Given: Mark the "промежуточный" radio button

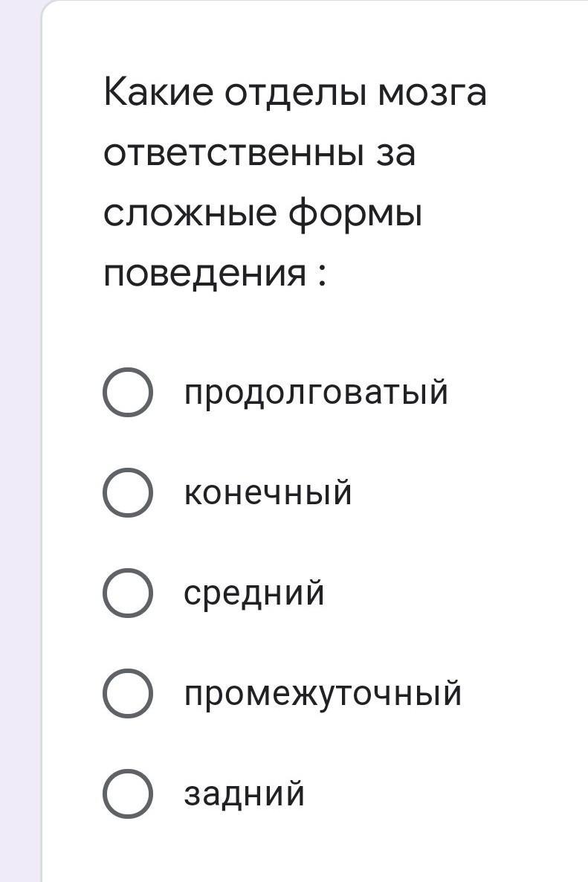Looking at the screenshot, I should (x=128, y=693).
